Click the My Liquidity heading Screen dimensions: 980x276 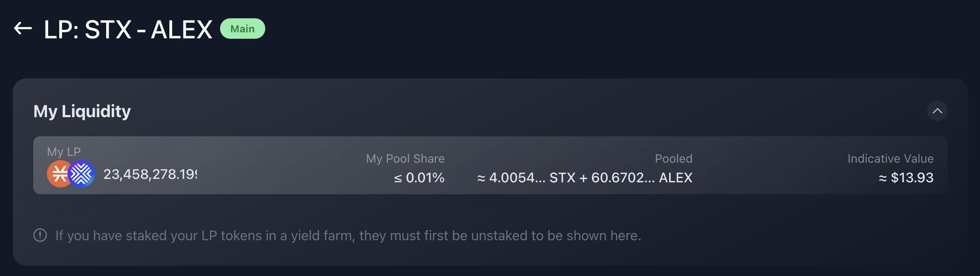pyautogui.click(x=82, y=111)
